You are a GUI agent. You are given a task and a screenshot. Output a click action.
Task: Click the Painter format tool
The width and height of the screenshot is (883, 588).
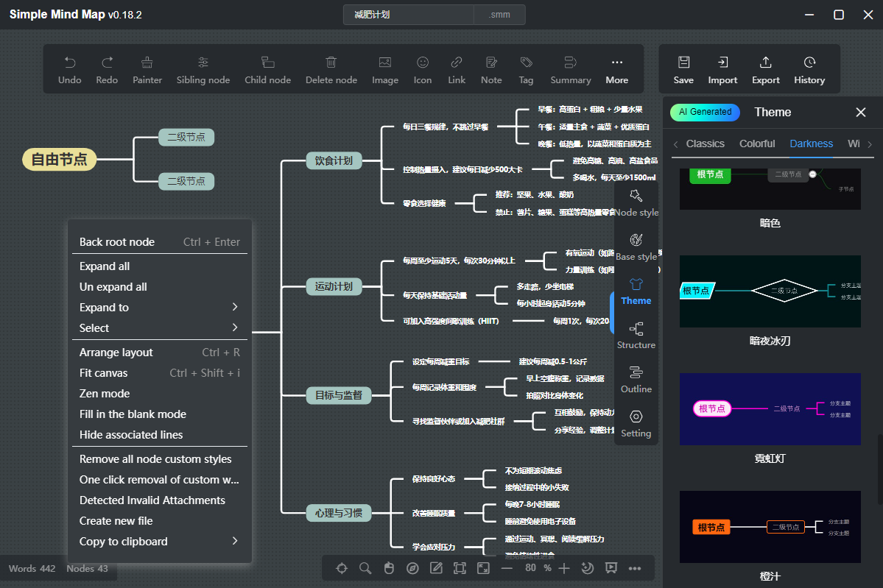tap(147, 71)
